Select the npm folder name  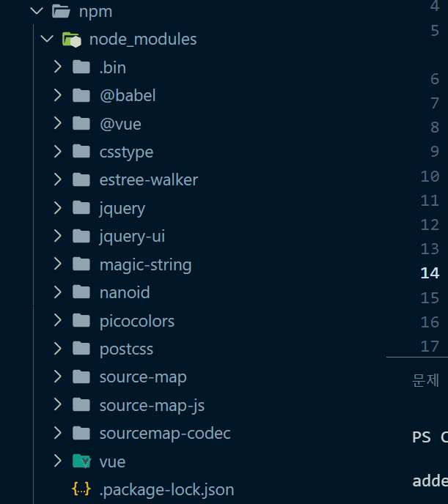pyautogui.click(x=95, y=12)
